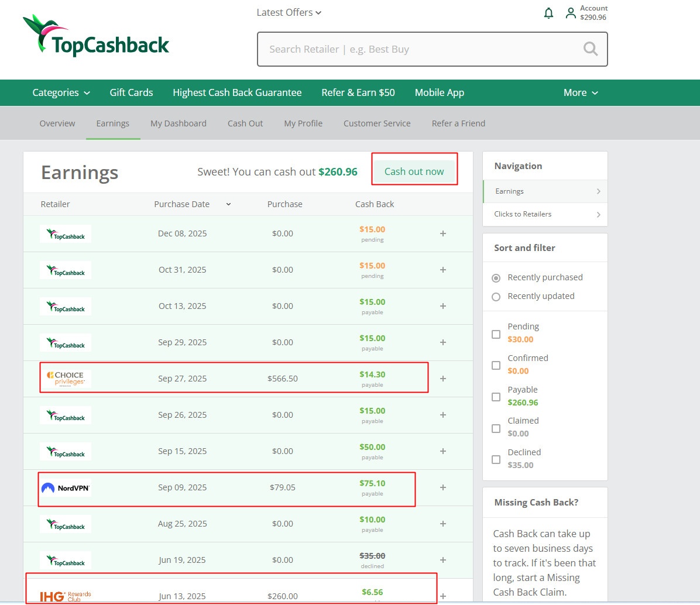Open the Categories dropdown menu
The image size is (700, 605).
click(x=61, y=92)
